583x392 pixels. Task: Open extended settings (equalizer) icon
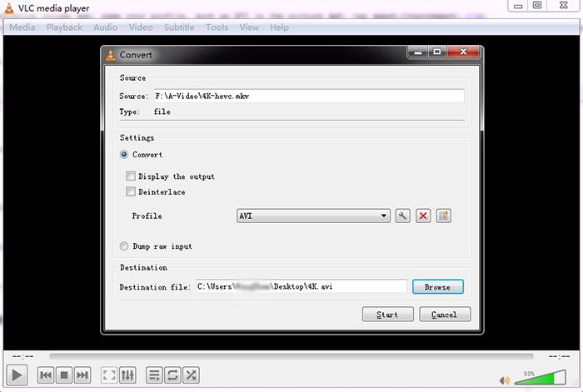128,375
